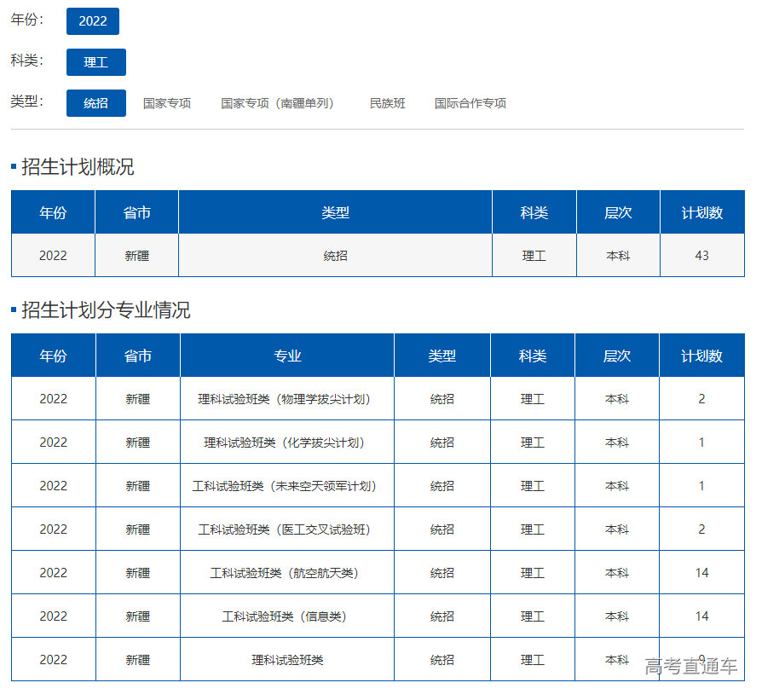762x700 pixels.
Task: Click the 年份 filter label at top
Action: (26, 20)
